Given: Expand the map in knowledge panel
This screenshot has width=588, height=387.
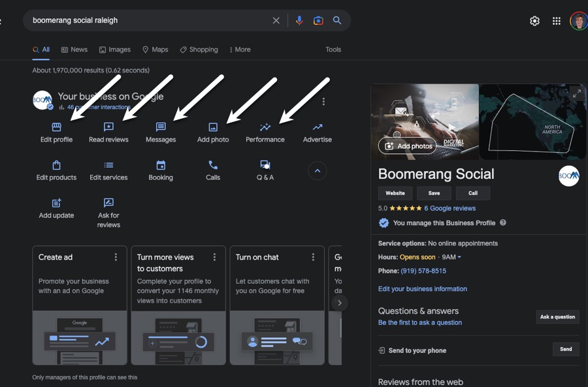Looking at the screenshot, I should [x=577, y=93].
